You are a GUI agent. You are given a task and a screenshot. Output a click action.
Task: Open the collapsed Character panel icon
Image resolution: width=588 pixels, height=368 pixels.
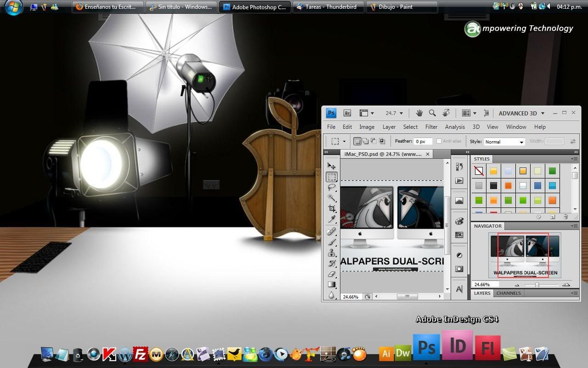click(459, 289)
